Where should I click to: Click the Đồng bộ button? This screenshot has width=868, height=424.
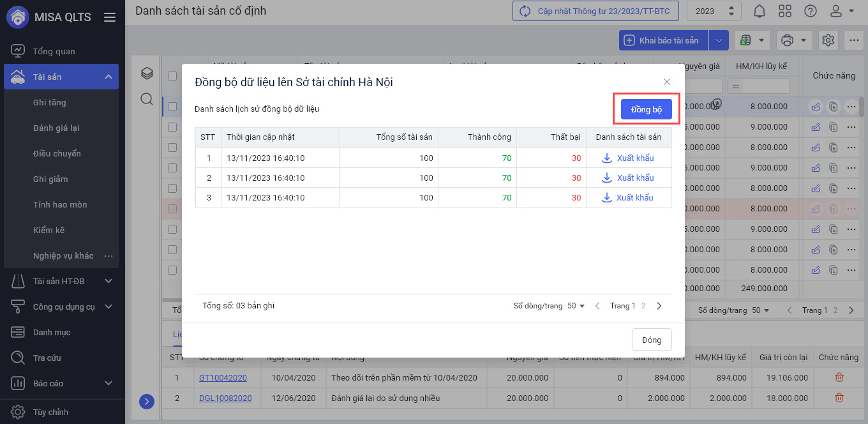(x=646, y=109)
